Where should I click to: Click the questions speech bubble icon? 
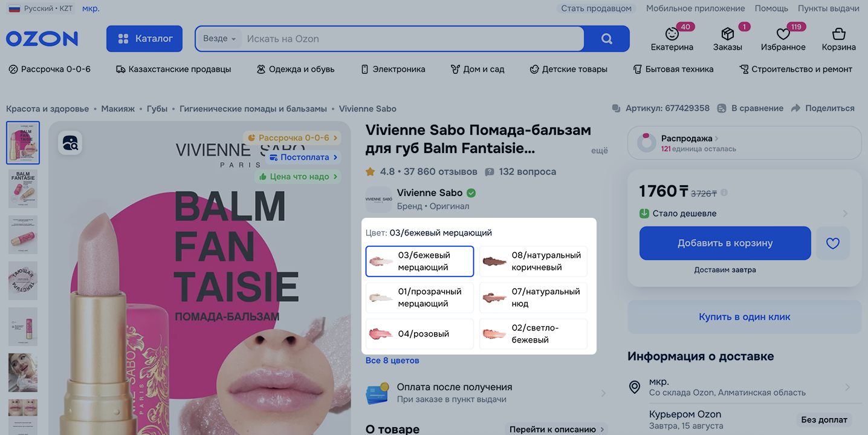tap(490, 172)
